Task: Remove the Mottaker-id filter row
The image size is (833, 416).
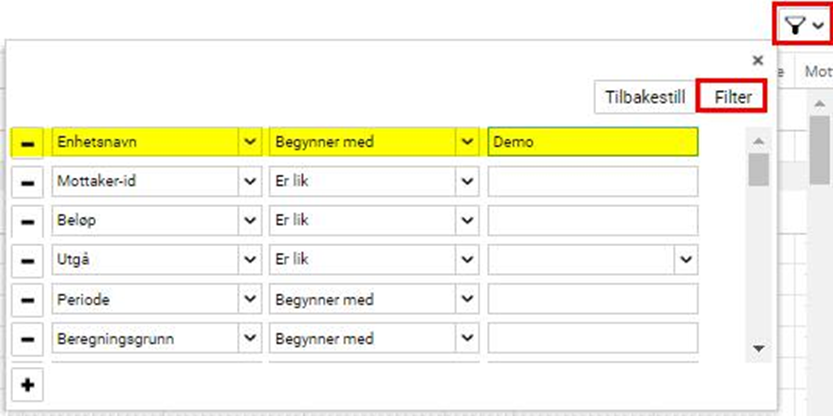Action: 27,182
